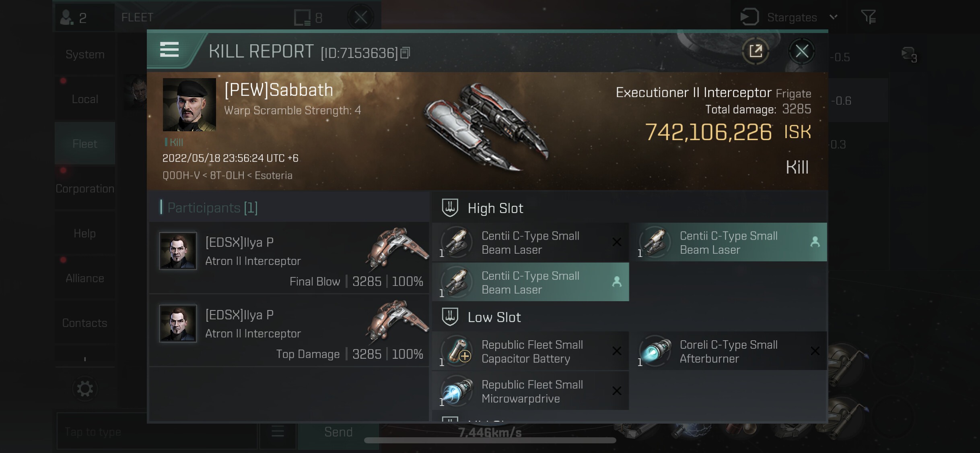The width and height of the screenshot is (980, 453).
Task: Open the Alliance chat tab
Action: [x=85, y=278]
